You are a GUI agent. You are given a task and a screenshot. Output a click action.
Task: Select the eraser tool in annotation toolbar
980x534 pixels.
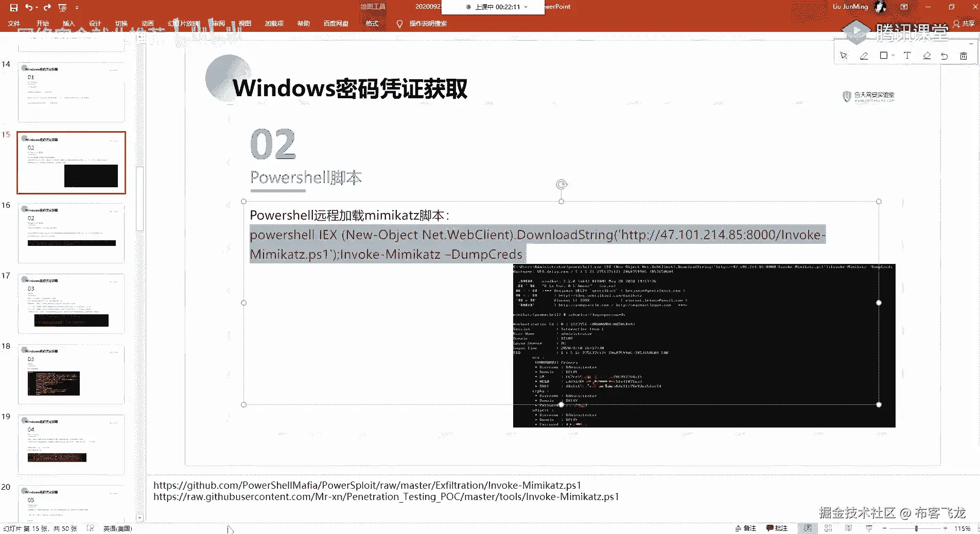pyautogui.click(x=927, y=56)
